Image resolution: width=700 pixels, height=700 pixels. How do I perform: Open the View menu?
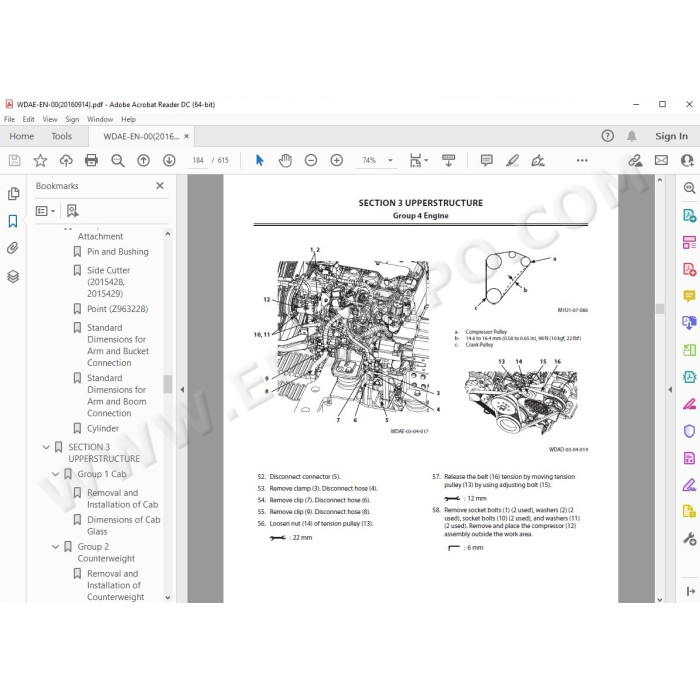click(x=50, y=119)
